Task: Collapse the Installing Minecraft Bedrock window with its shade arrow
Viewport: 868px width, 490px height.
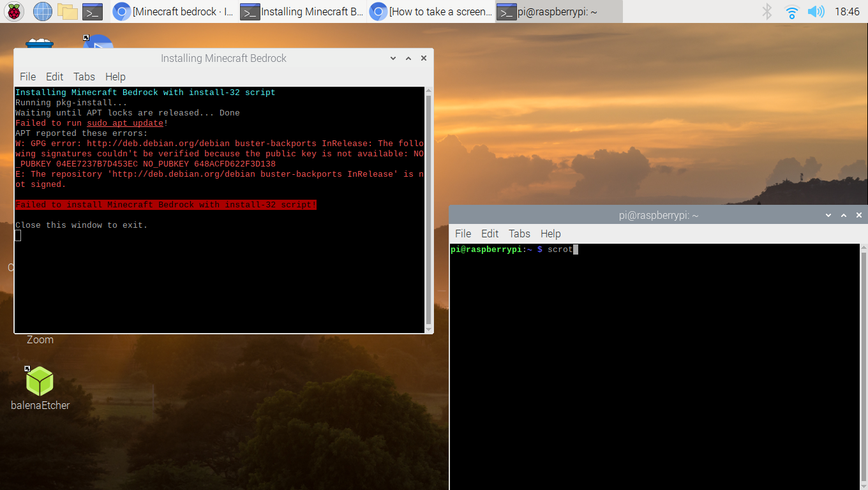Action: tap(393, 58)
